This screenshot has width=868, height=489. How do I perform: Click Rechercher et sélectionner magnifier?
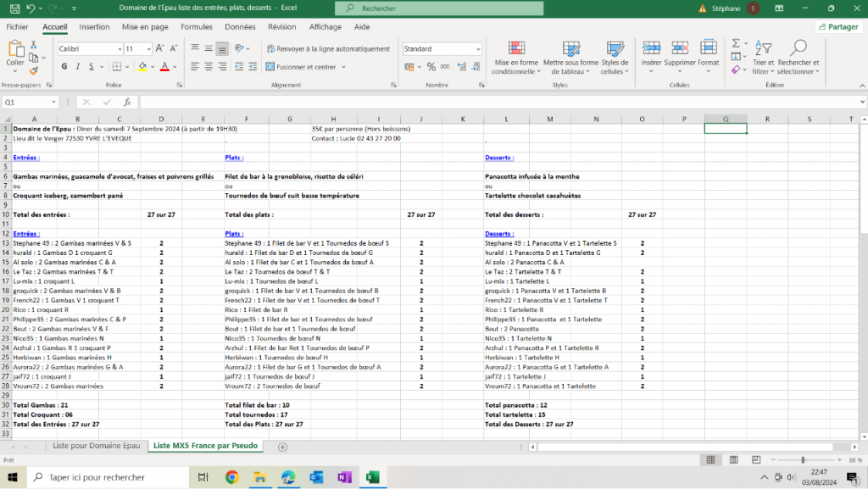point(798,48)
